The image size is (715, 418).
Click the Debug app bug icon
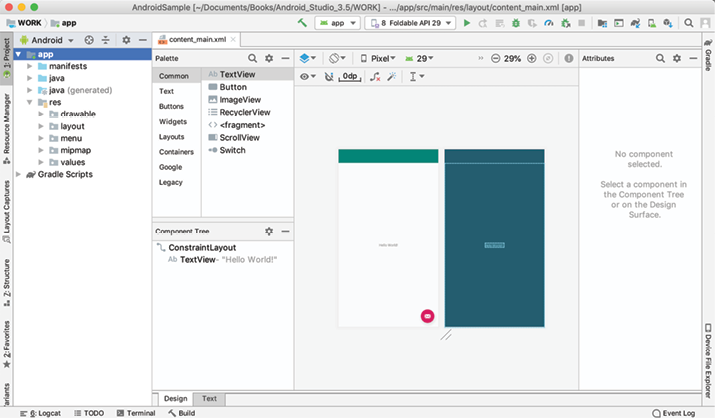click(x=516, y=23)
